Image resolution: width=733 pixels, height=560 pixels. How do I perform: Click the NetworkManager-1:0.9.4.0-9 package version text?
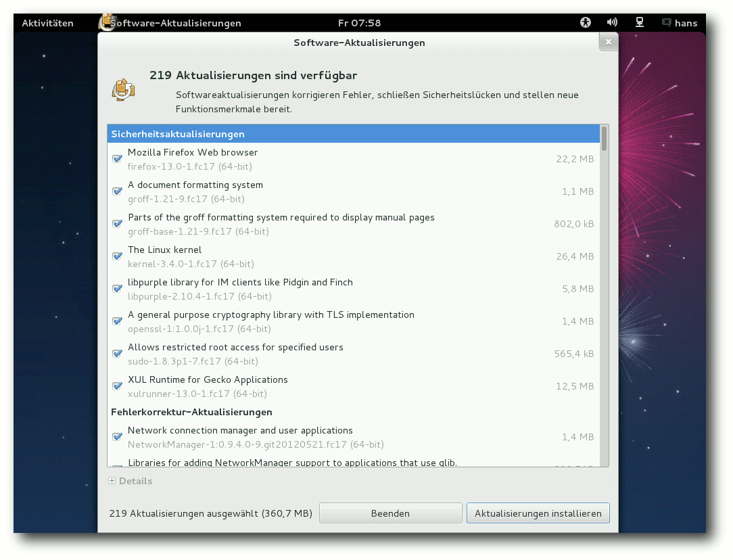coord(256,444)
